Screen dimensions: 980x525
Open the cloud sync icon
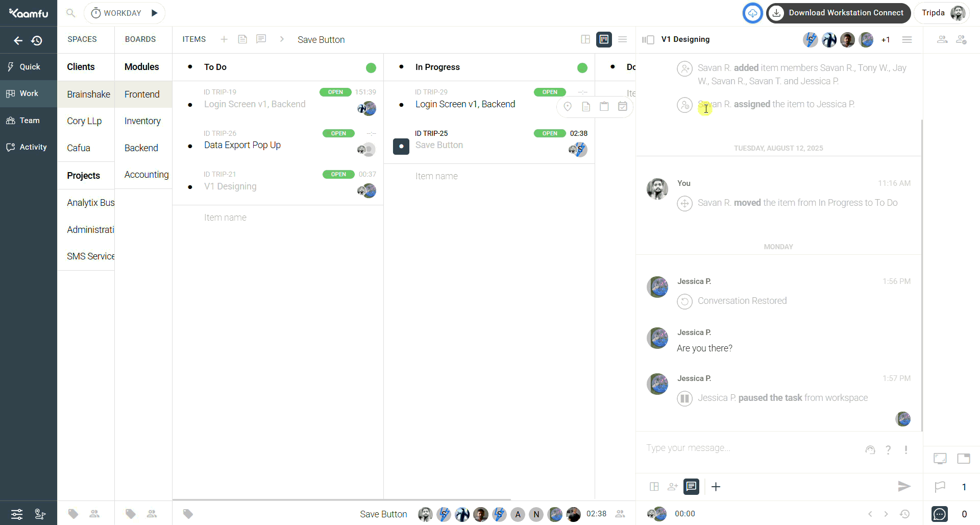click(752, 13)
